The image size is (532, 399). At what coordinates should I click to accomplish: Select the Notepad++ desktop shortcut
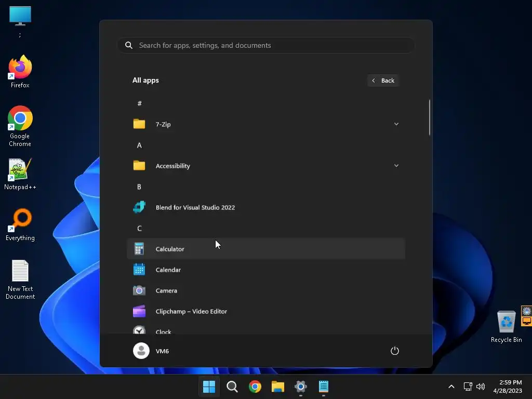pyautogui.click(x=20, y=174)
